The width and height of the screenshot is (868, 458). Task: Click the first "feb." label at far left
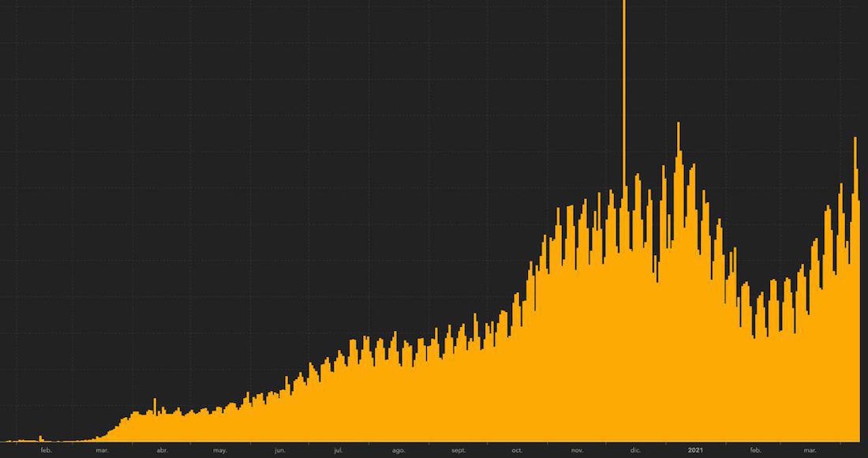[x=46, y=450]
